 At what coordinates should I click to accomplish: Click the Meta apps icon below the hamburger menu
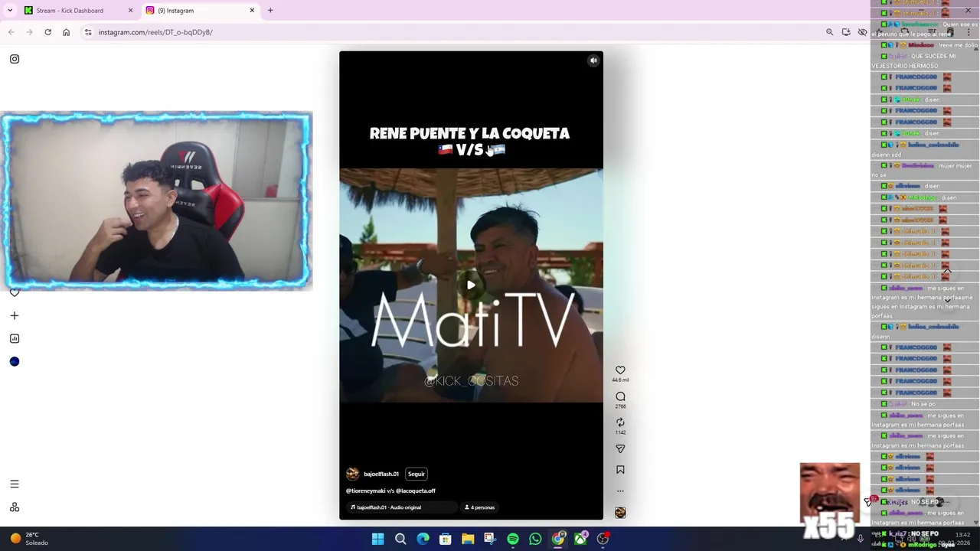[x=15, y=507]
